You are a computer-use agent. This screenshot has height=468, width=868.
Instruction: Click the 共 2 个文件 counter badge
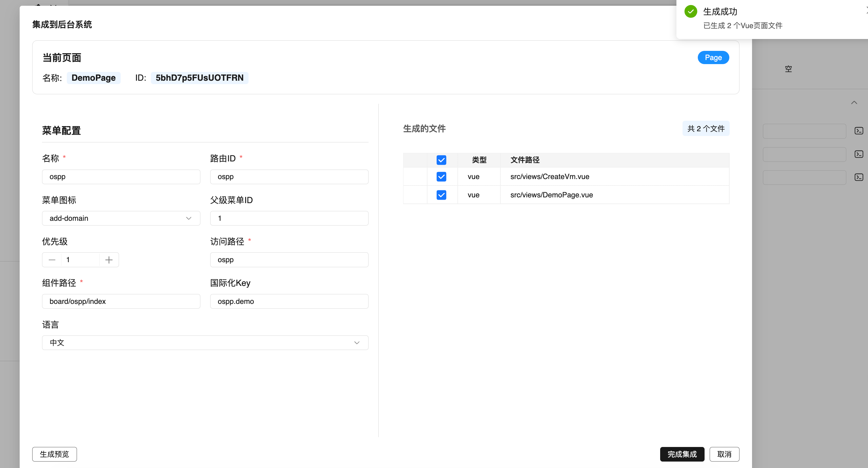coord(706,129)
